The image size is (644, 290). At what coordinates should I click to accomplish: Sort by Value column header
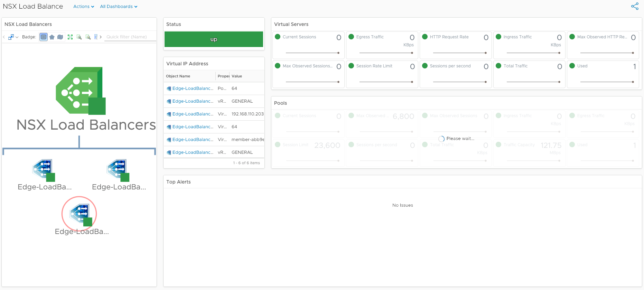click(x=237, y=76)
